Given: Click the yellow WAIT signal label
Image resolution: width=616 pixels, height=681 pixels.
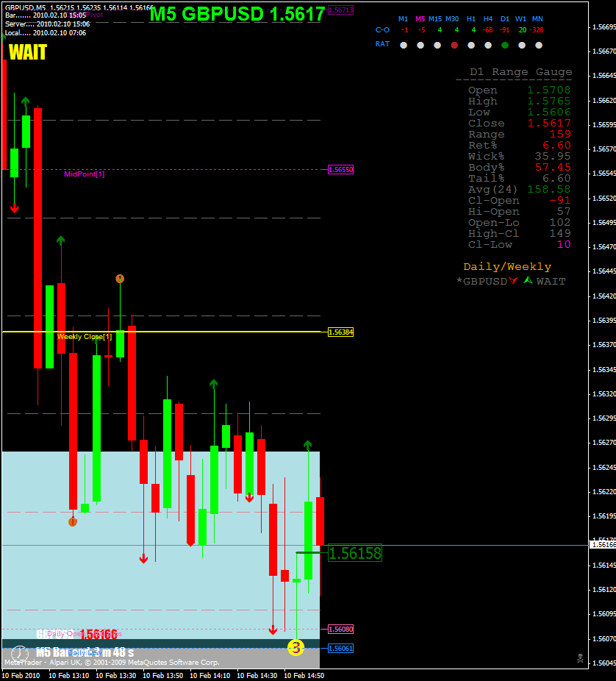Looking at the screenshot, I should 27,52.
